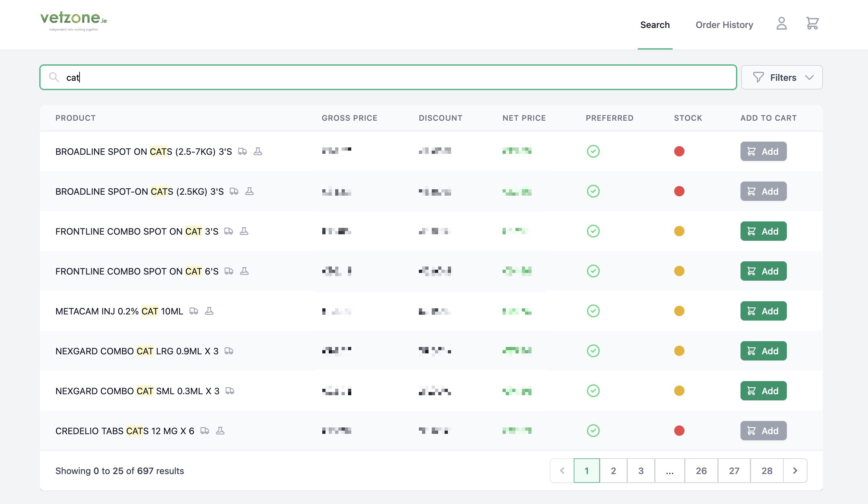
Task: Click truck icon beside Broadline Spot On Cats 2.5-7kg
Action: (x=242, y=152)
